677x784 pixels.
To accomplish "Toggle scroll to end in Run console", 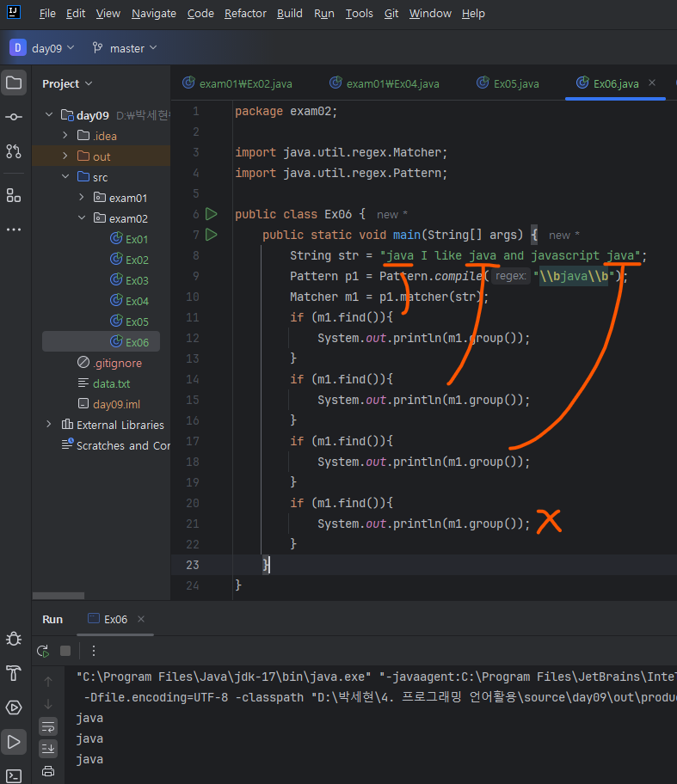I will [x=48, y=748].
